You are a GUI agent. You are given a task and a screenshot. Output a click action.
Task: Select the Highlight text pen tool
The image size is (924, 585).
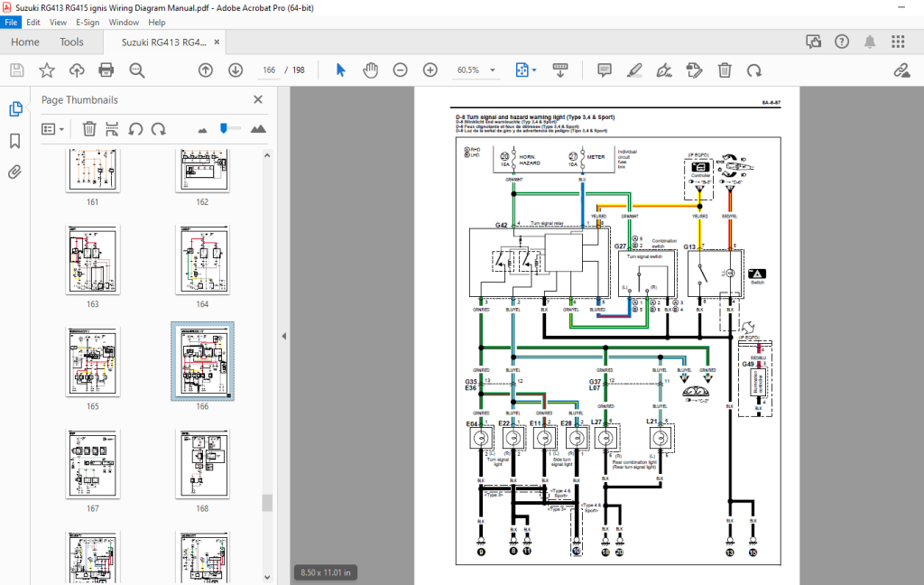[x=634, y=70]
